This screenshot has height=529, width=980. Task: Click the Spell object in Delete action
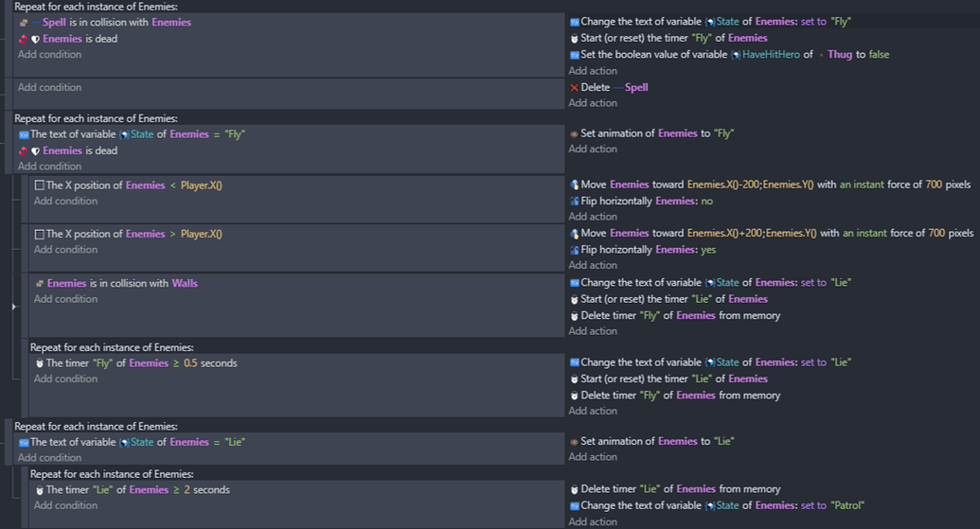[x=636, y=87]
